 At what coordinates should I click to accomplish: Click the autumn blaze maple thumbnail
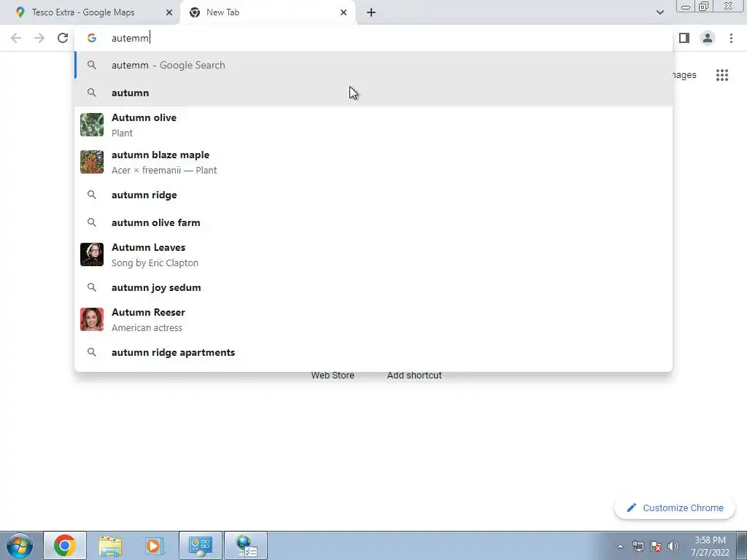coord(92,162)
